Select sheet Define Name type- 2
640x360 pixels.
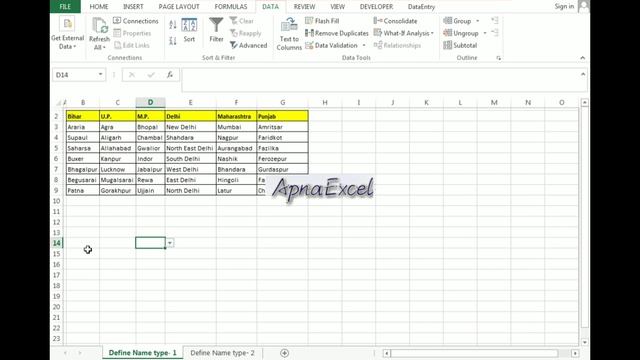pyautogui.click(x=222, y=353)
